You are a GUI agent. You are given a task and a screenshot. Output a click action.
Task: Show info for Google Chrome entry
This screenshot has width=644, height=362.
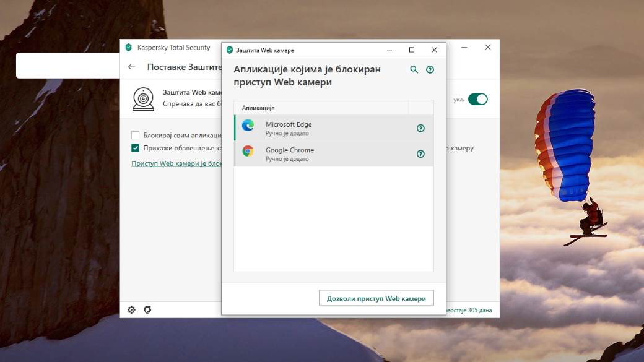pos(420,153)
